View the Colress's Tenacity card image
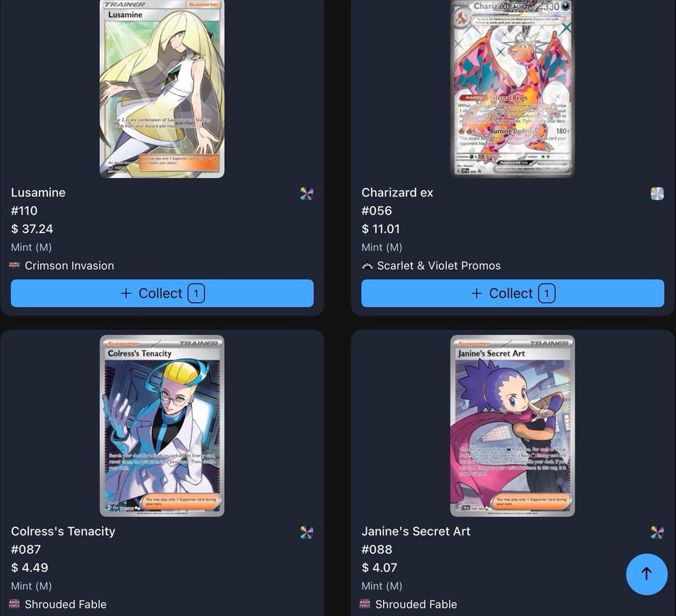This screenshot has height=616, width=676. pos(162,425)
